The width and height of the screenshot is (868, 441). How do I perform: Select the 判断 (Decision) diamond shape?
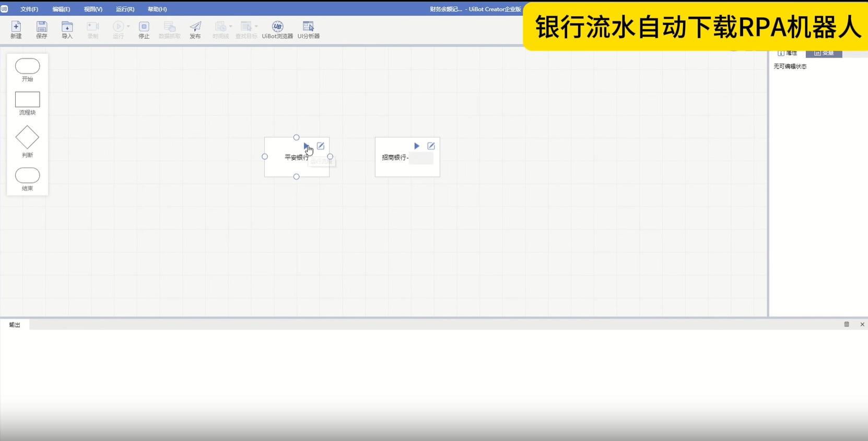tap(27, 137)
